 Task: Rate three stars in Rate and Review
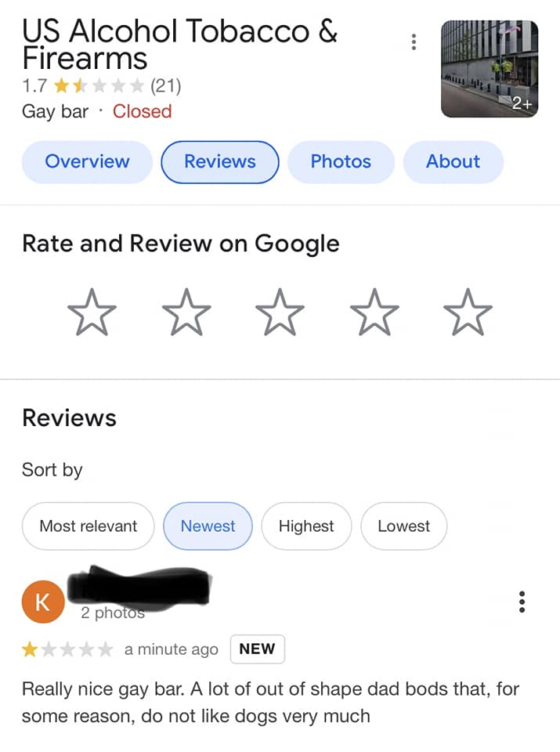tap(280, 313)
